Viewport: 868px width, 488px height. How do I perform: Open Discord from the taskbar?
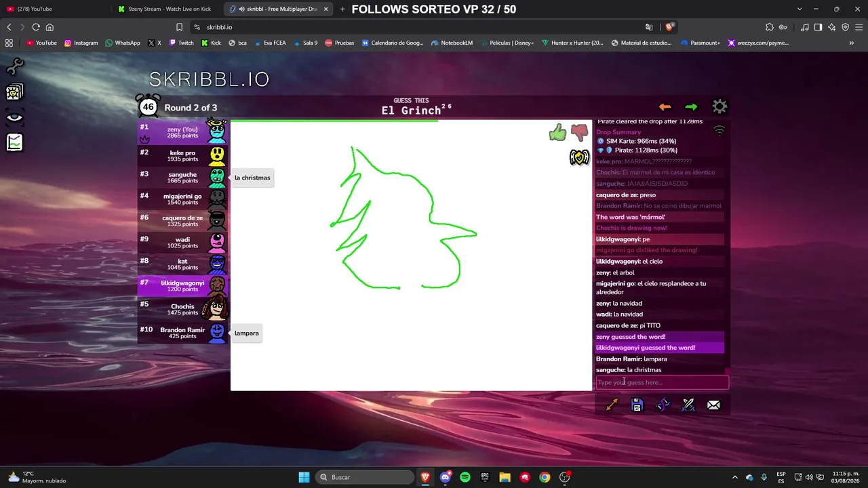(445, 477)
